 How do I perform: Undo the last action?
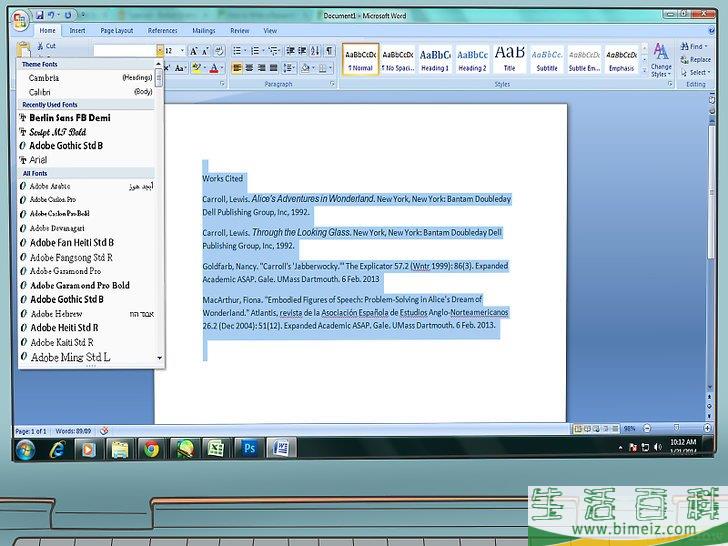click(x=51, y=15)
